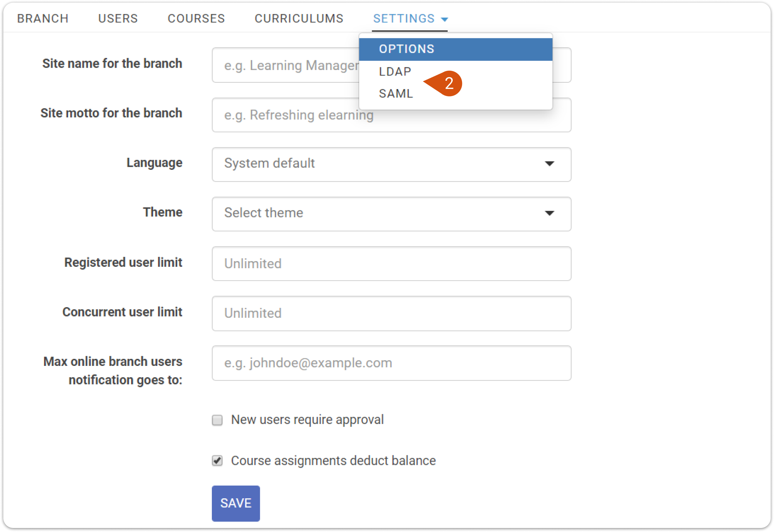Switch to the USERS tab
This screenshot has height=532, width=774.
coord(117,18)
